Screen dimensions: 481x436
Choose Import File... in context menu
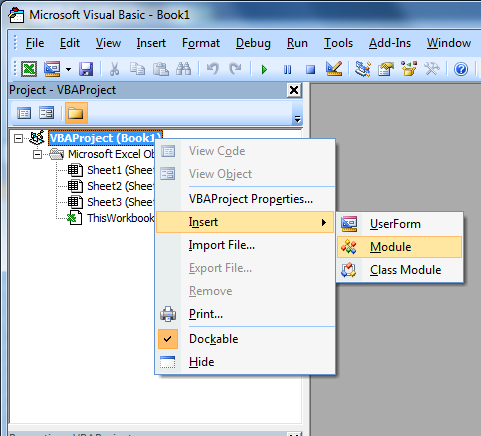245,245
